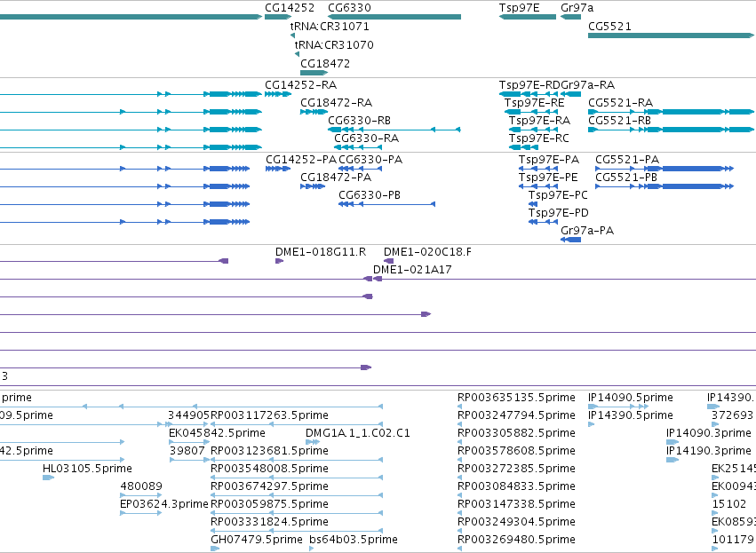Click clone end DME1-020C18.F
Screen dimensions: 756x553
point(427,252)
